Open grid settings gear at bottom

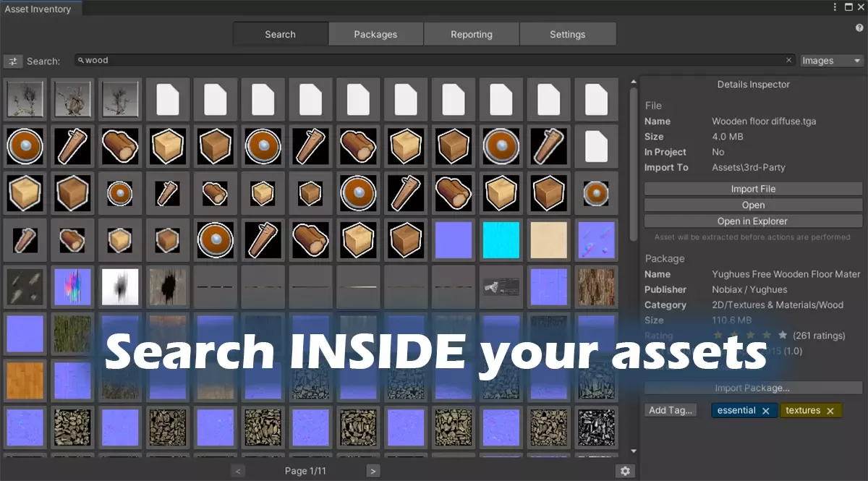pyautogui.click(x=625, y=471)
